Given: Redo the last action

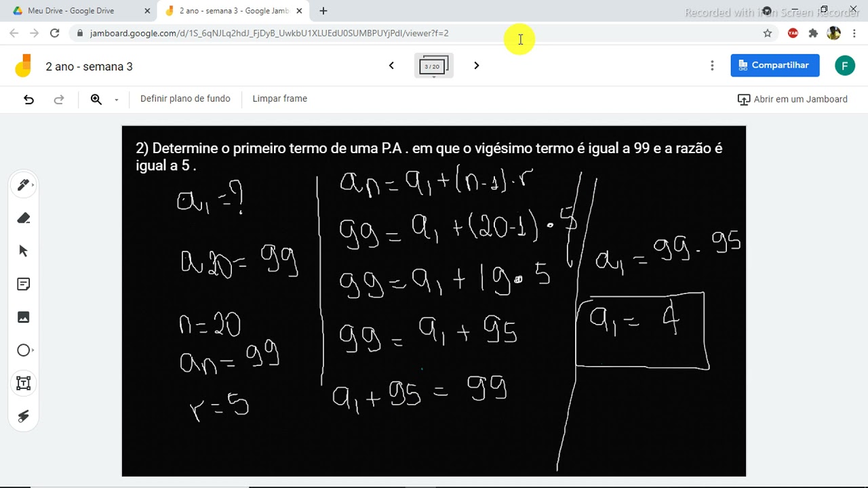Looking at the screenshot, I should pos(59,100).
